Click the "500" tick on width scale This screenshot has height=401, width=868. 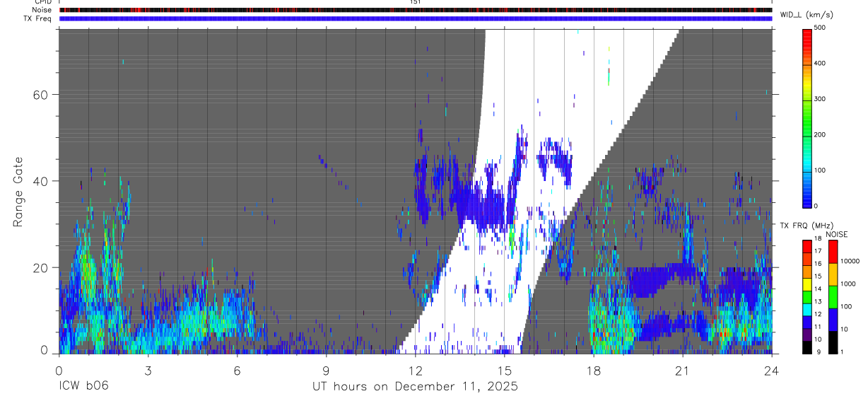[821, 28]
